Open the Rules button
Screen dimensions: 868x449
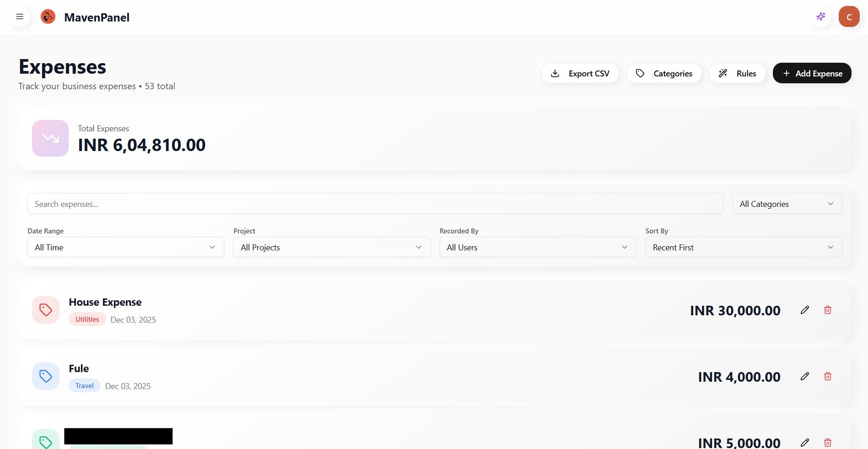(737, 73)
